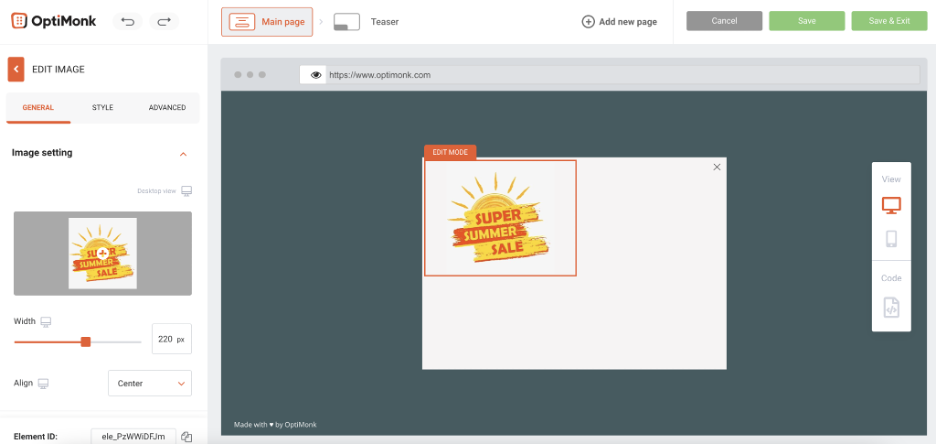Open the Main page tab
The image size is (936, 444).
[267, 22]
